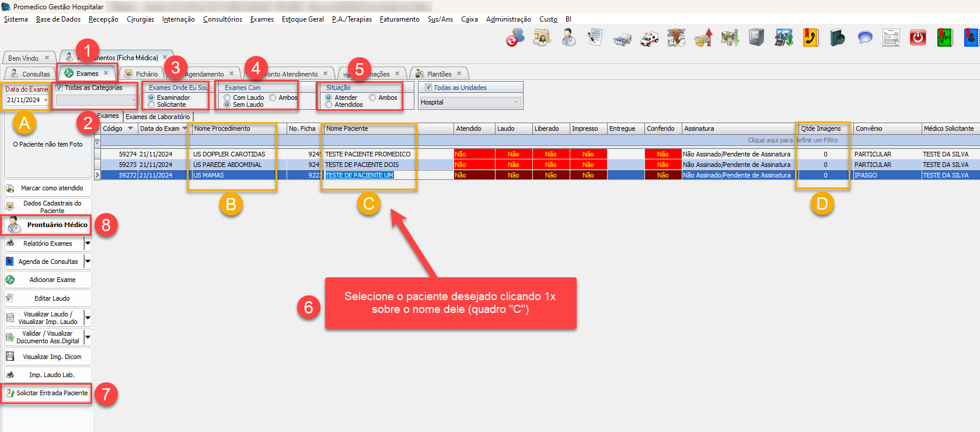Viewport: 980px width, 432px height.
Task: Expand the Relatório Exames dropdown arrow
Action: click(88, 243)
